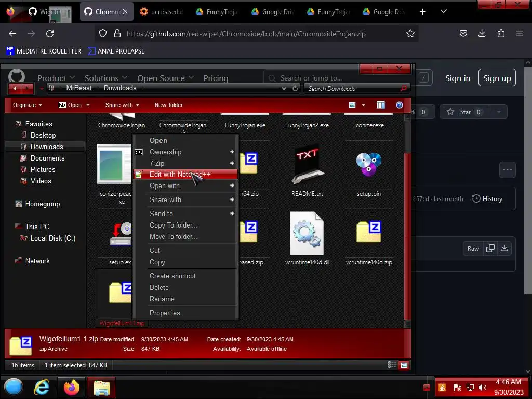Expand the Share with toolbar dropdown
The height and width of the screenshot is (399, 532).
tap(122, 105)
